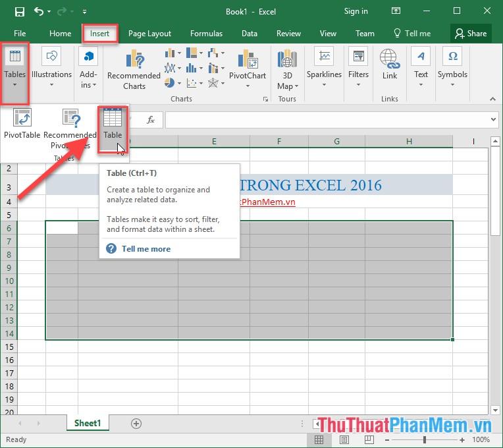
Task: Insert a column or bar chart
Action: [172, 53]
